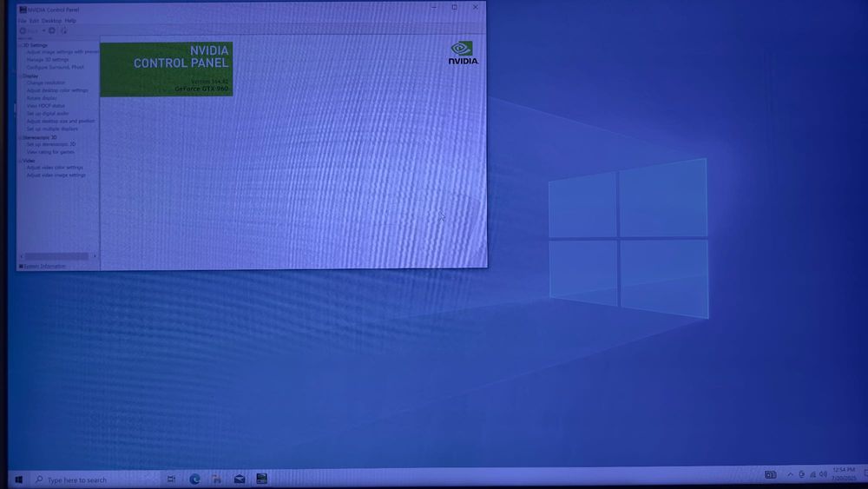Open Task View from the taskbar
Screen dimensions: 868x489
(172, 479)
